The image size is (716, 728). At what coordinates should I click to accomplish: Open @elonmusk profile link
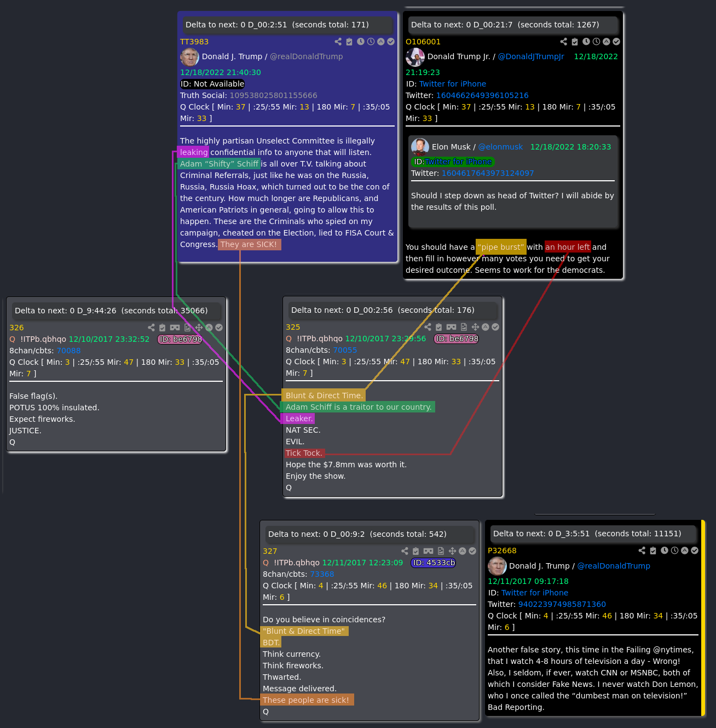point(500,147)
